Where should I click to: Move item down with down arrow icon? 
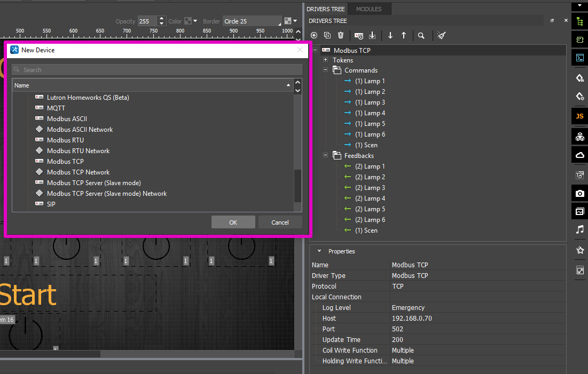tap(390, 35)
